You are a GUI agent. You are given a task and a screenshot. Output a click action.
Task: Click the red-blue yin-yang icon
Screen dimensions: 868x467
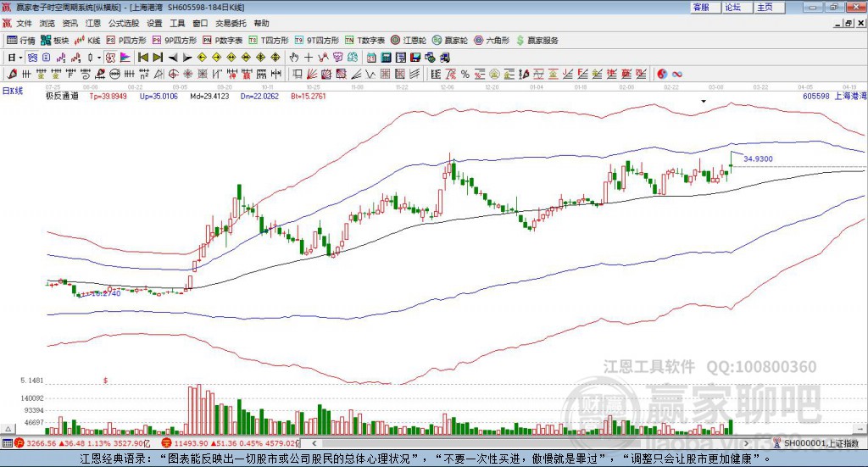click(662, 74)
